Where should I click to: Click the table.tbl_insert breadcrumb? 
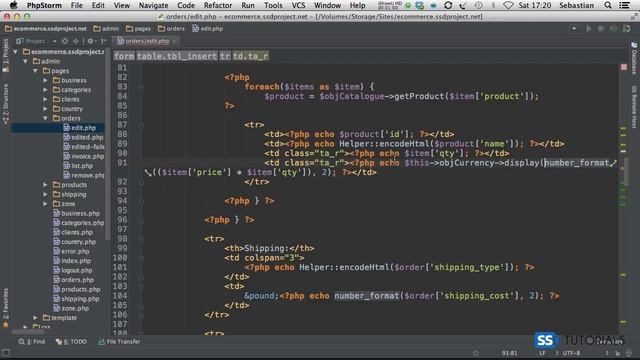177,56
